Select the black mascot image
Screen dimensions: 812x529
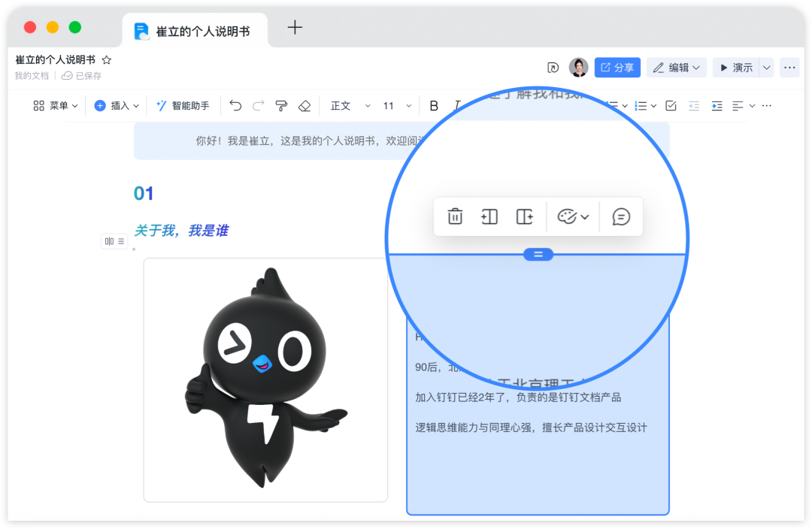(x=265, y=379)
